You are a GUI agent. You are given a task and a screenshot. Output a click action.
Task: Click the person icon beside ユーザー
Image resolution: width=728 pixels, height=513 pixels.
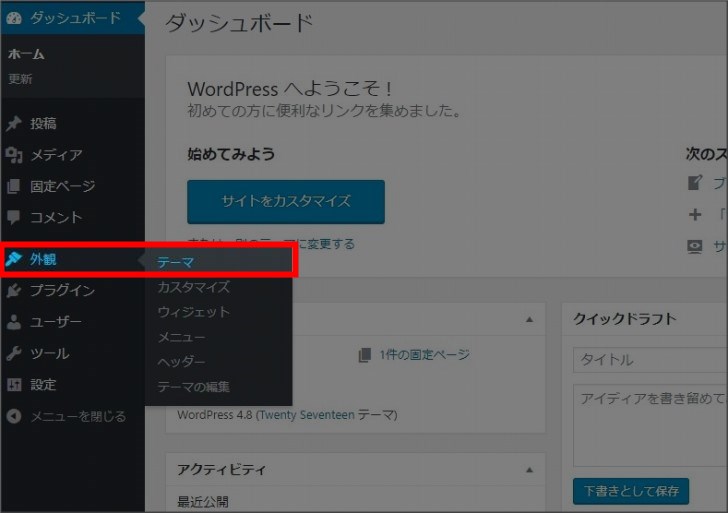pos(14,322)
